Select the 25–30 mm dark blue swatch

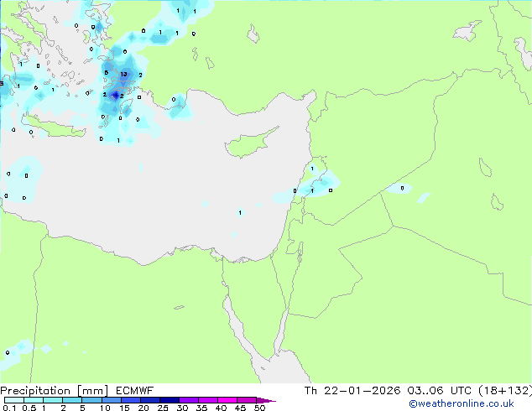point(169,400)
